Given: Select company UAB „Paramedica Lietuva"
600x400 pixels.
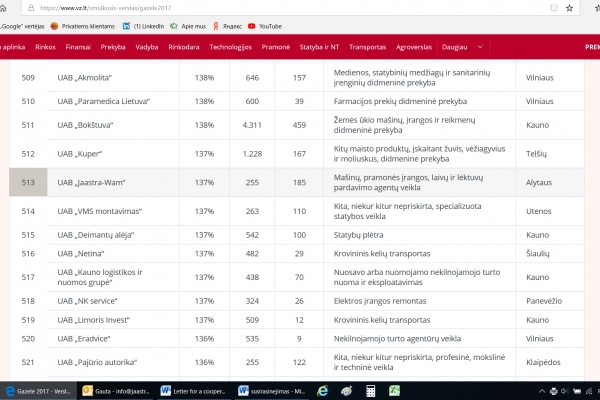Looking at the screenshot, I should [103, 101].
